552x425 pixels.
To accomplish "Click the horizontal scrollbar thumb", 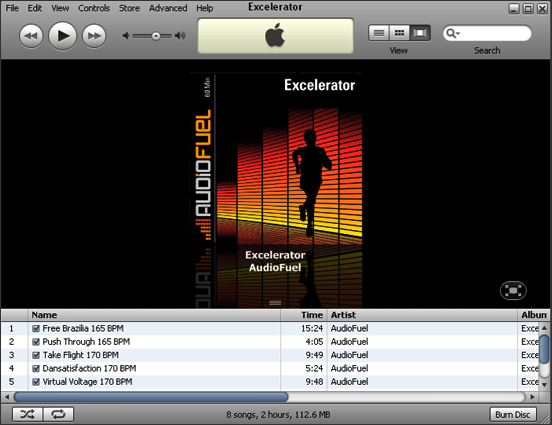I will coord(151,397).
